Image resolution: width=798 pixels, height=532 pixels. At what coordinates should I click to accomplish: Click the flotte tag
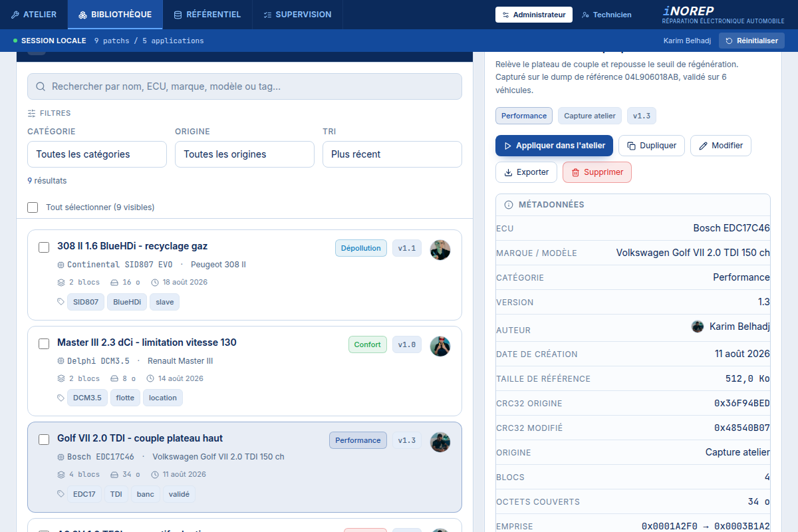coord(125,398)
